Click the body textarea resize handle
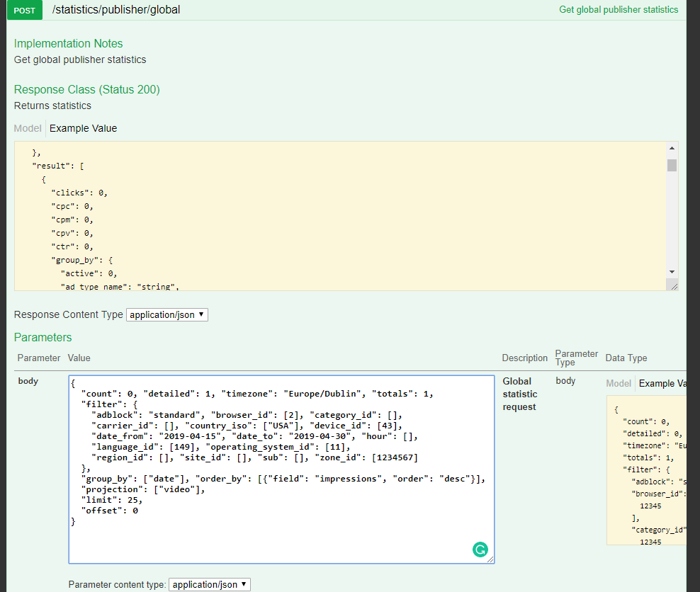The image size is (700, 592). (x=490, y=559)
